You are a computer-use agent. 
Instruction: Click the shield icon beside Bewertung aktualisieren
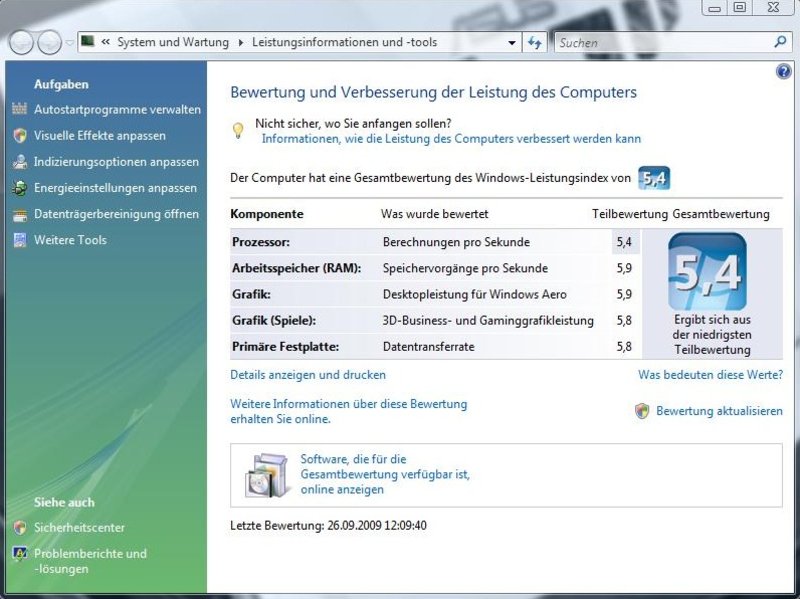(642, 411)
